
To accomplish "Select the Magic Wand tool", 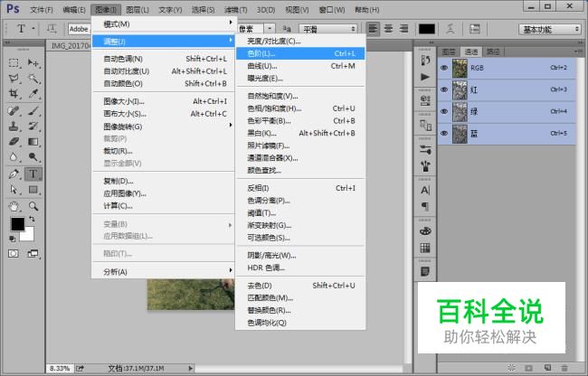I will pos(33,79).
